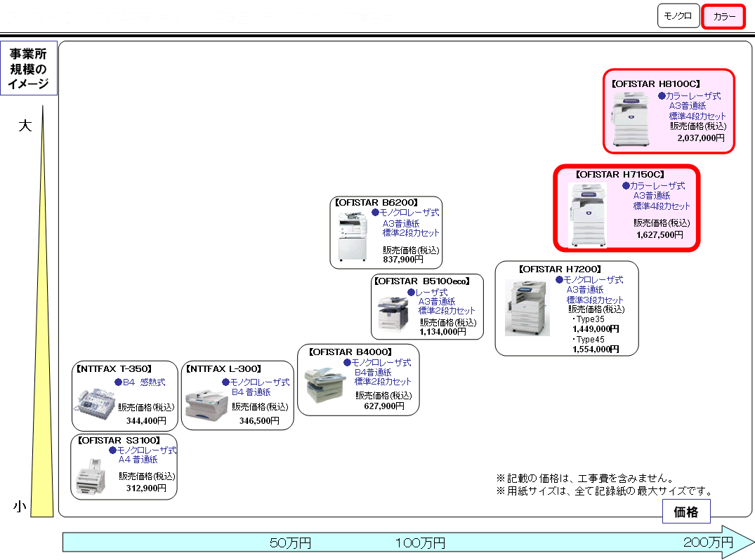Select the NTTFAX T-350 fax photo
This screenshot has height=560, width=755.
94,406
